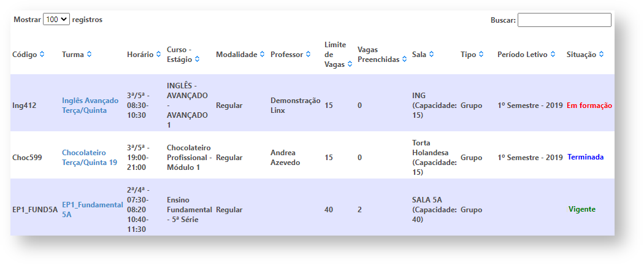Click sort arrows for Curso - Estágio
The height and width of the screenshot is (265, 644).
(196, 60)
